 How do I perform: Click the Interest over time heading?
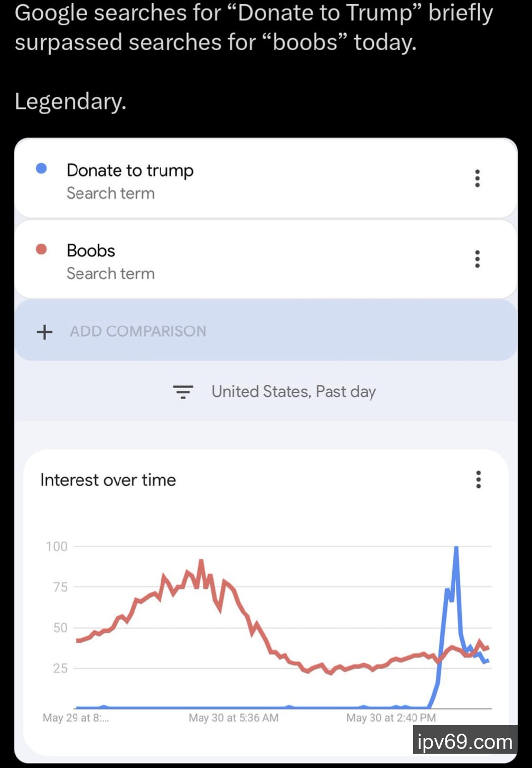point(108,480)
